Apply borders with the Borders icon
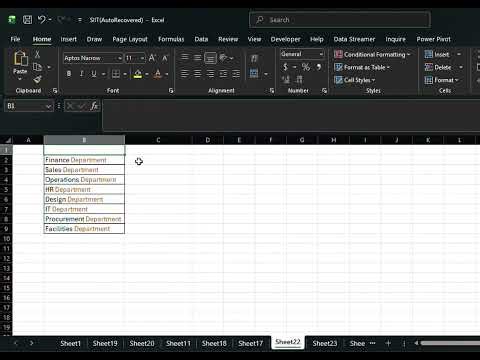 116,74
